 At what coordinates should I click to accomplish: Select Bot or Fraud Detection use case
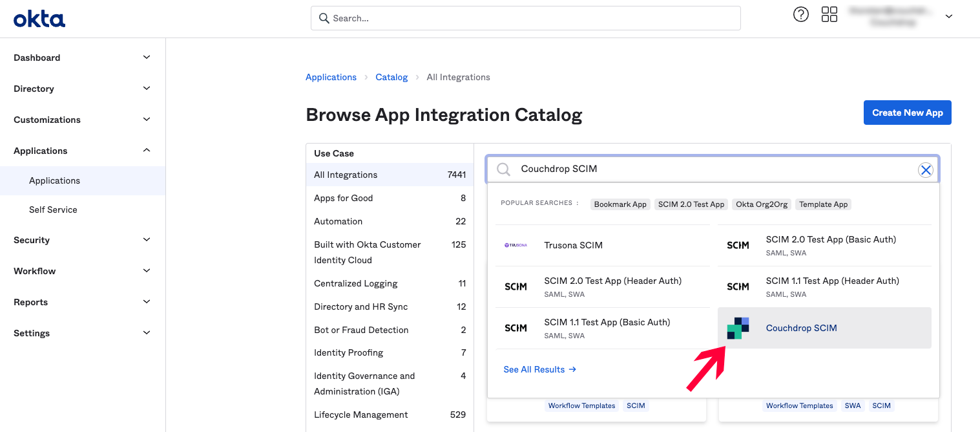pos(390,330)
